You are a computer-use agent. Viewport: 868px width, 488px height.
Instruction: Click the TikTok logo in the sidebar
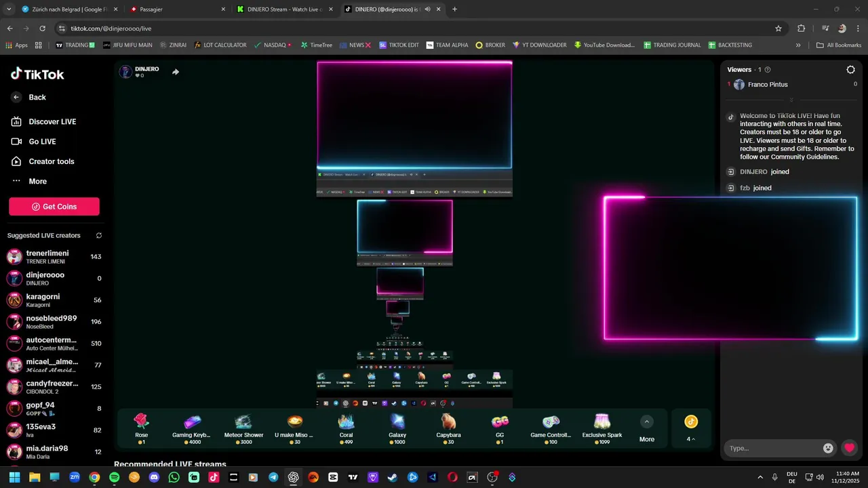(x=37, y=74)
